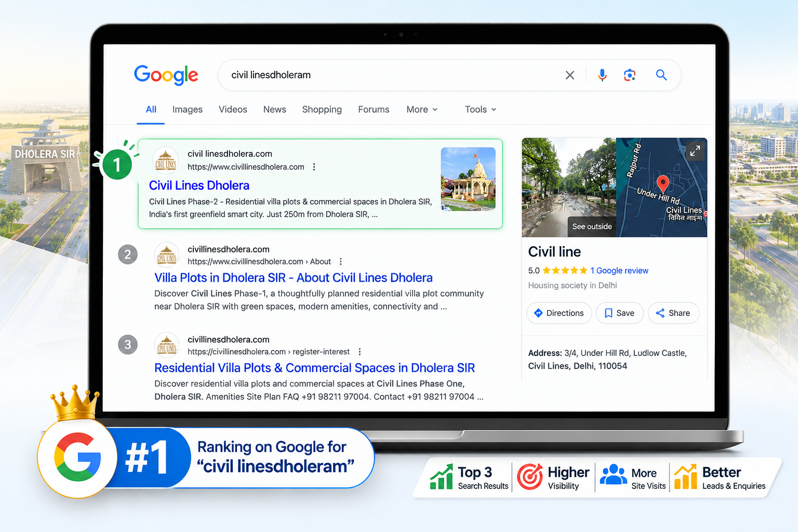Switch to the News tab
The height and width of the screenshot is (532, 798).
click(x=275, y=110)
